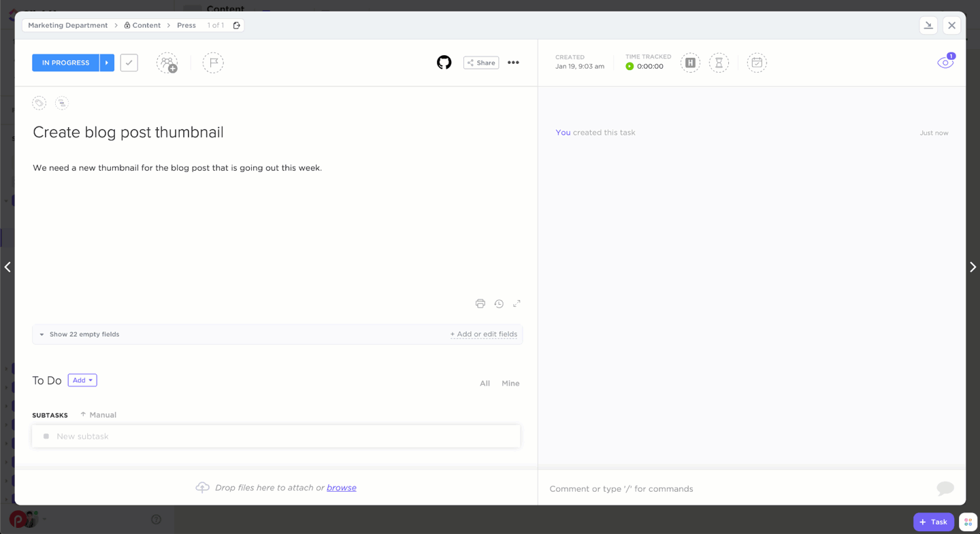Viewport: 980px width, 534px height.
Task: Click the assignee icon to add people
Action: tap(167, 63)
